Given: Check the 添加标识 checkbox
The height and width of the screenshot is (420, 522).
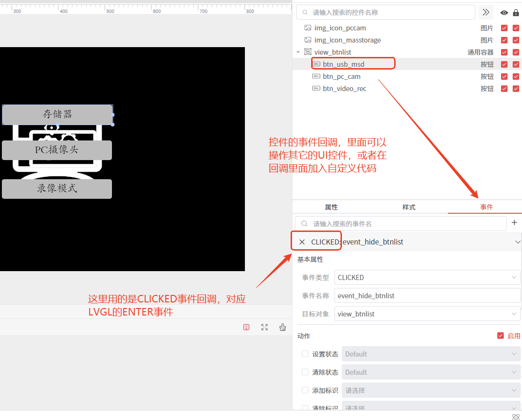Looking at the screenshot, I should (305, 390).
